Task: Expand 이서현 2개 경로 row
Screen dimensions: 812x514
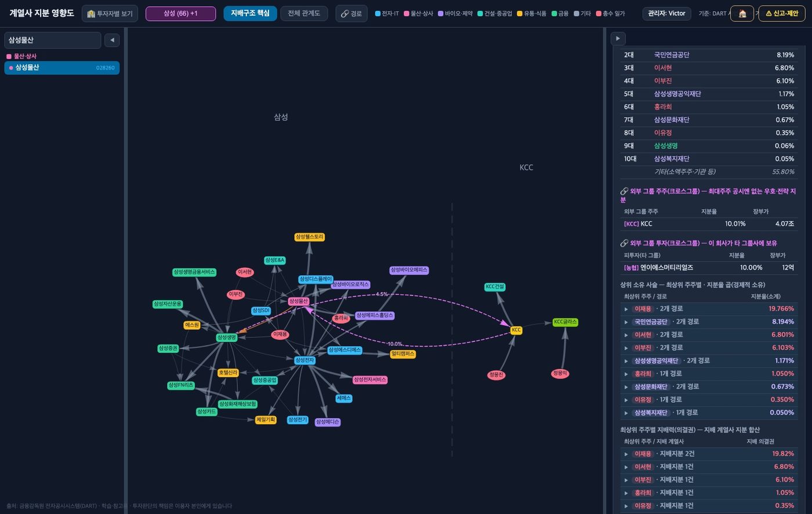Action: [709, 335]
